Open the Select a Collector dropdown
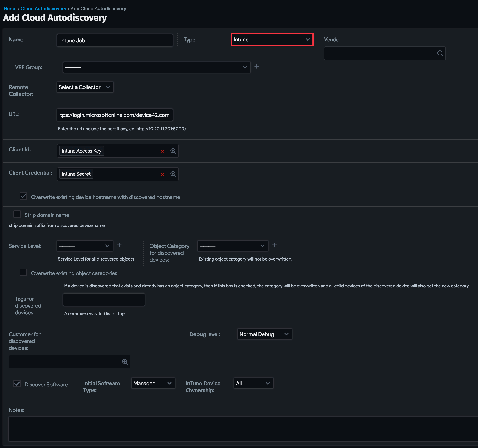 point(85,87)
